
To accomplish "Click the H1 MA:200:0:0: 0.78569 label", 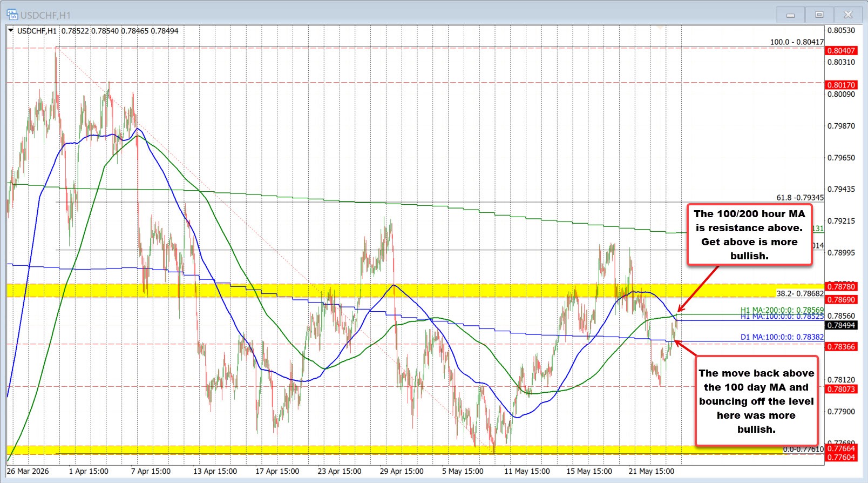I will click(x=782, y=310).
